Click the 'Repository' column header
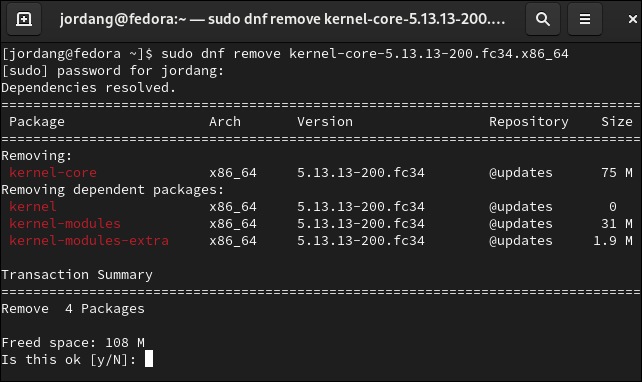The height and width of the screenshot is (382, 642). click(529, 122)
